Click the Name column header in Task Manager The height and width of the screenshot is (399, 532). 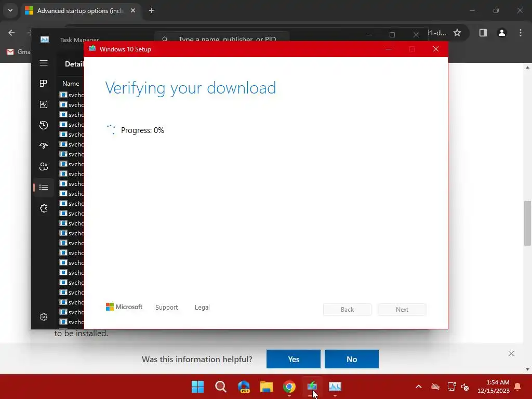coord(71,84)
